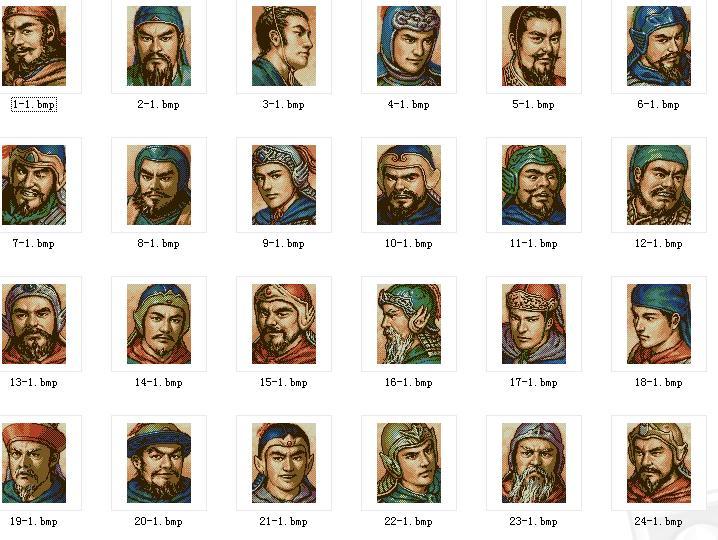Open the 4-1.bmp blue helmet portrait

click(409, 46)
